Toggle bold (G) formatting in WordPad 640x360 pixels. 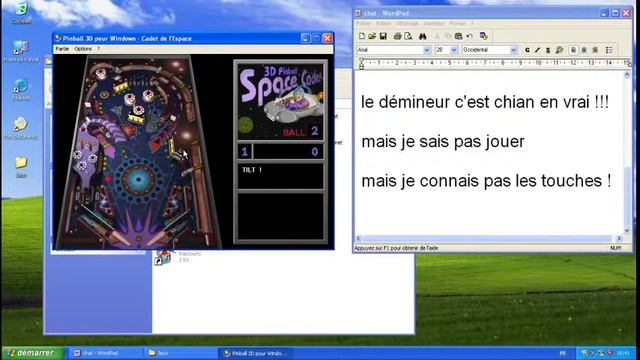tap(527, 50)
